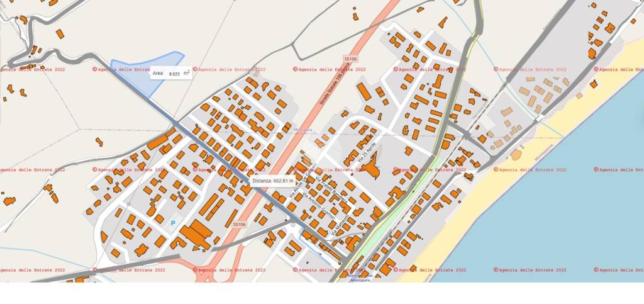Click the faint 'Montauro' boundary label
The width and height of the screenshot is (644, 304).
[303, 130]
